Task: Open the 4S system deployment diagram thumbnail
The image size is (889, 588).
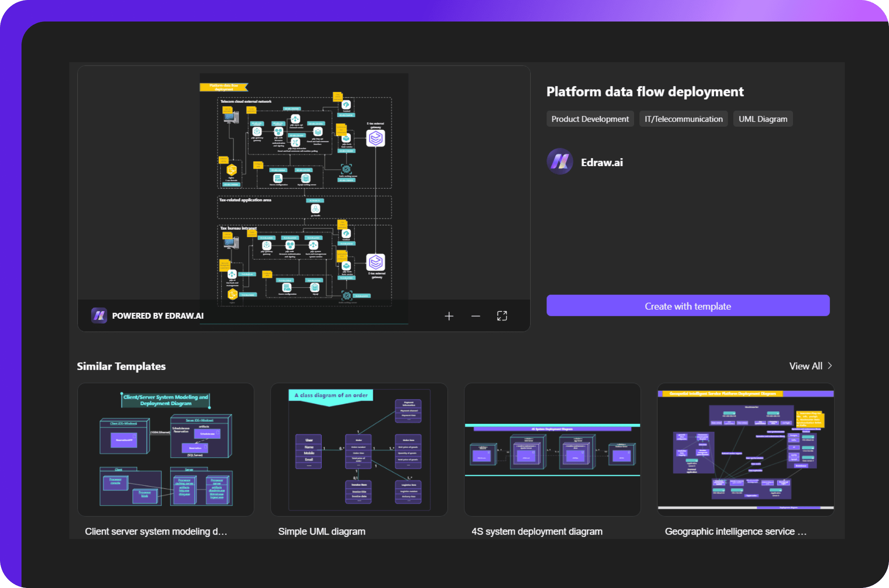Action: 552,450
